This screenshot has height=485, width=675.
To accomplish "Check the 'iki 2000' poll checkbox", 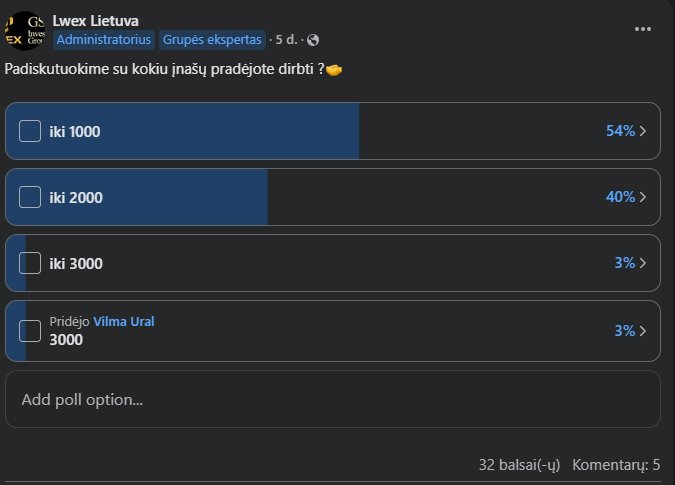I will (x=30, y=197).
